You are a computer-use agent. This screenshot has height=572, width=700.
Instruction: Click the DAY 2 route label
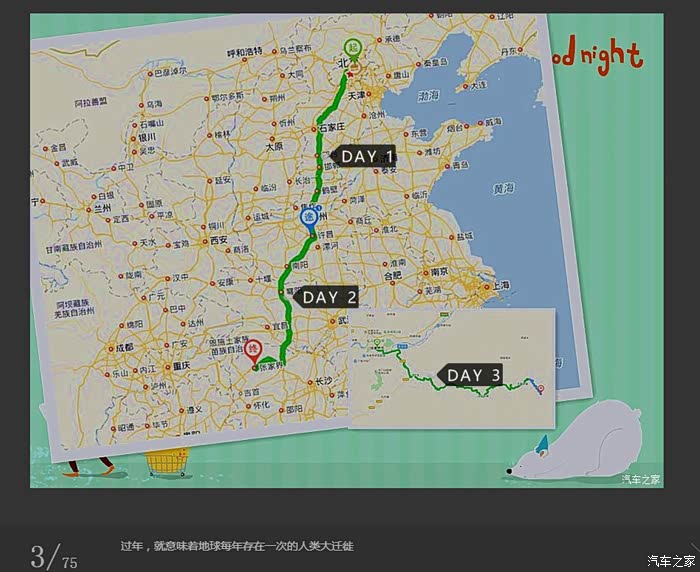click(x=325, y=297)
